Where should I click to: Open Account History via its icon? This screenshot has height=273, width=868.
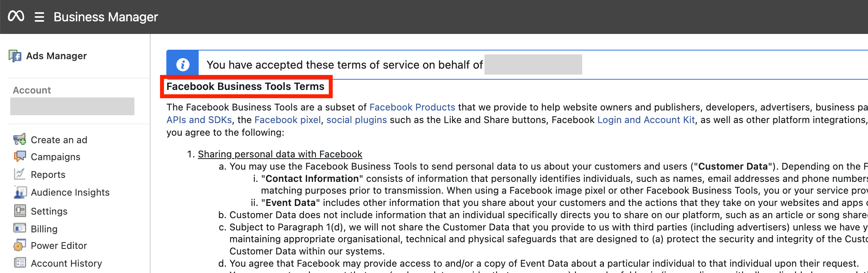click(20, 263)
